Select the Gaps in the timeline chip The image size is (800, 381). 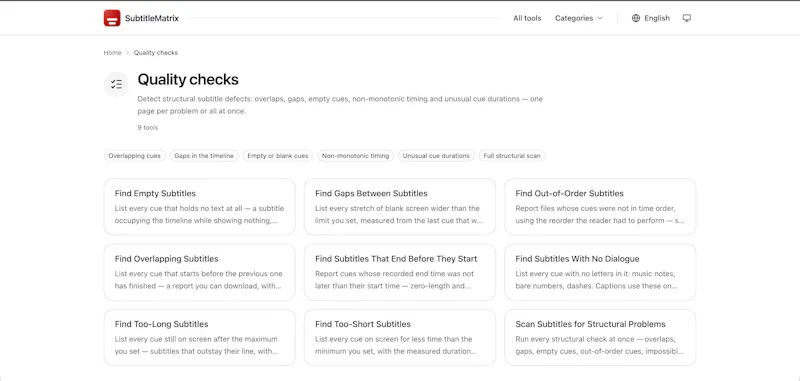tap(204, 156)
